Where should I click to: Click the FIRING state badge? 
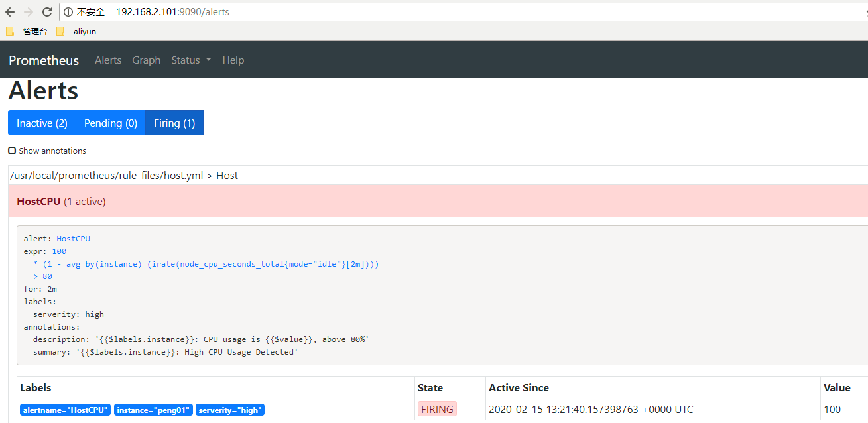pos(437,410)
